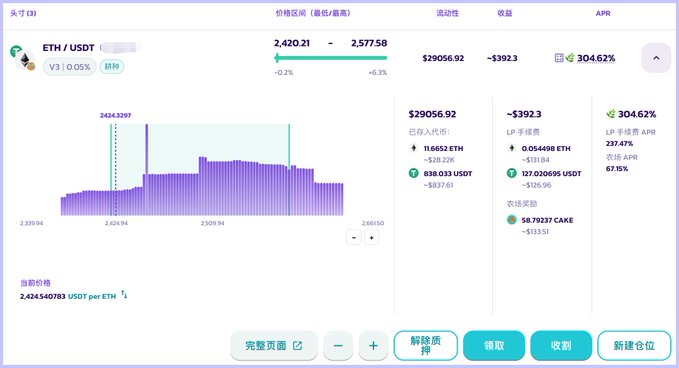Click the 0.054498 ETH fee amount

[x=546, y=148]
